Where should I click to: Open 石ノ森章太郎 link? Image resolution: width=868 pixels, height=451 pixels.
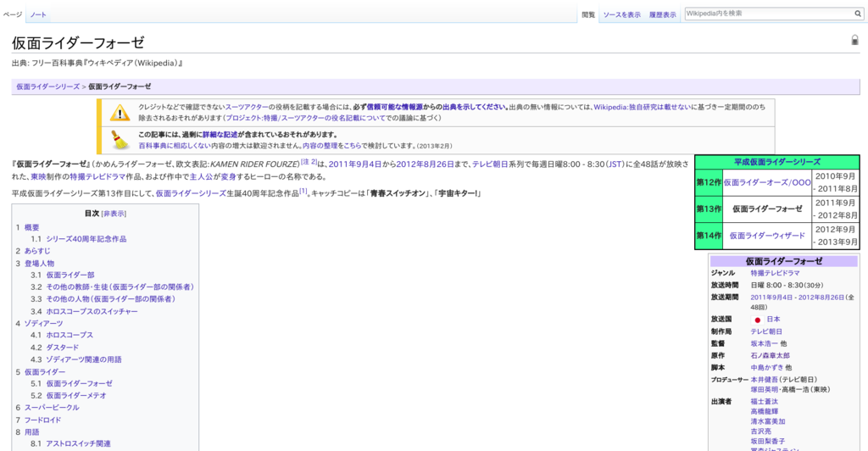point(770,356)
